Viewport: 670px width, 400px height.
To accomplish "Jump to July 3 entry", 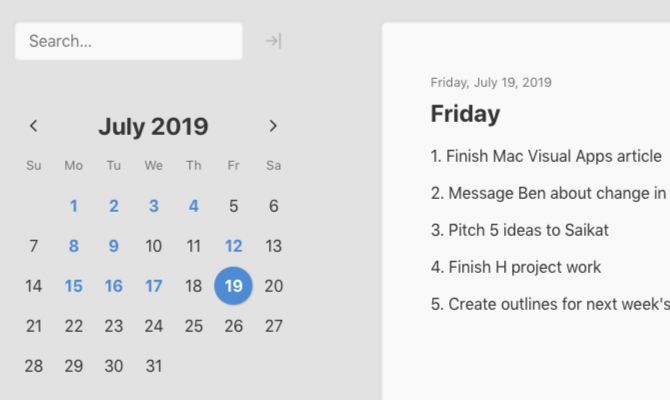I will (x=153, y=206).
